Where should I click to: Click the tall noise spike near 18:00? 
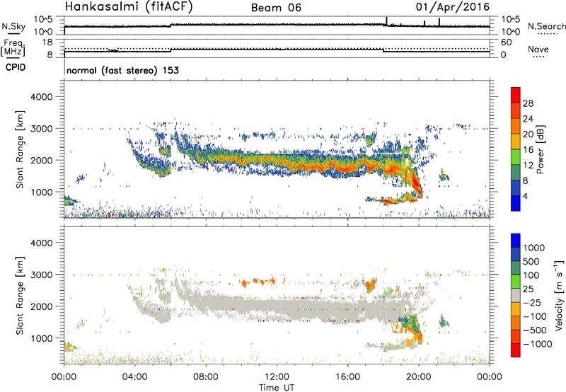(386, 21)
